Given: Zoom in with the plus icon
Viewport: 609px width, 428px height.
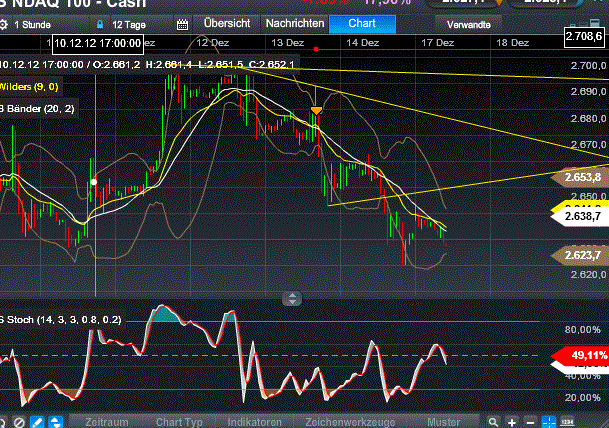Looking at the screenshot, I should click(x=512, y=421).
